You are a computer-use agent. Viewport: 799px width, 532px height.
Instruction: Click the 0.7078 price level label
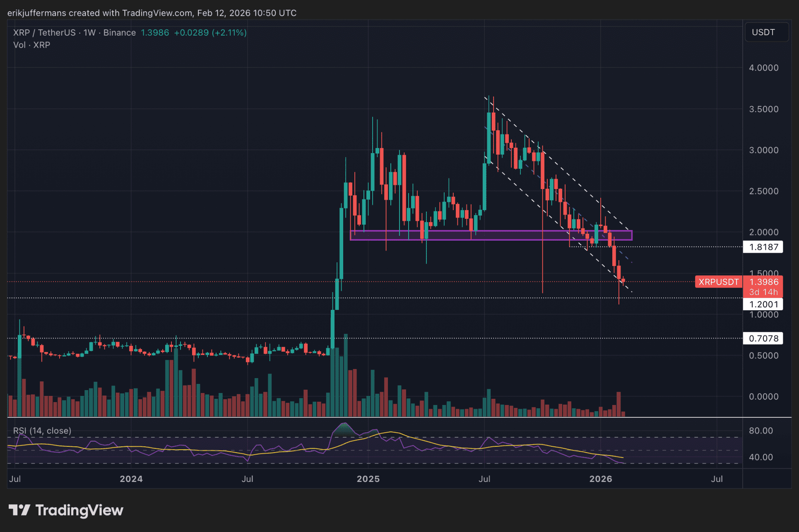pyautogui.click(x=763, y=338)
